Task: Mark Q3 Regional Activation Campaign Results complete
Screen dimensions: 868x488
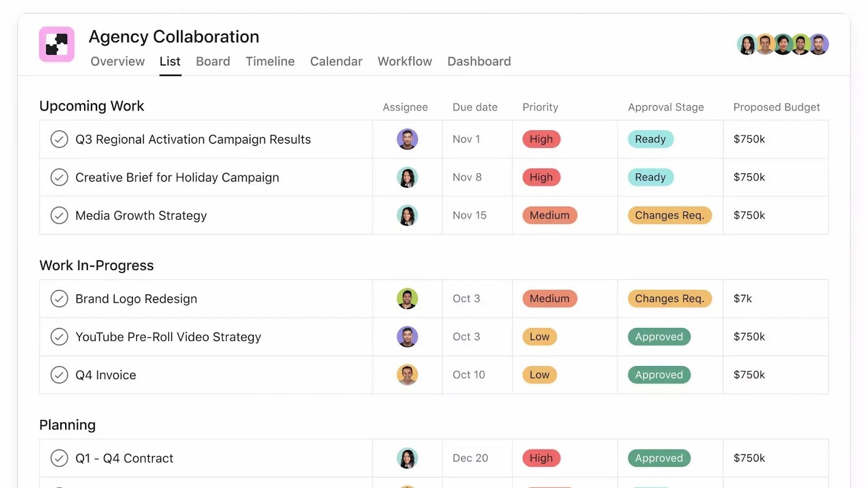Action: click(x=59, y=139)
